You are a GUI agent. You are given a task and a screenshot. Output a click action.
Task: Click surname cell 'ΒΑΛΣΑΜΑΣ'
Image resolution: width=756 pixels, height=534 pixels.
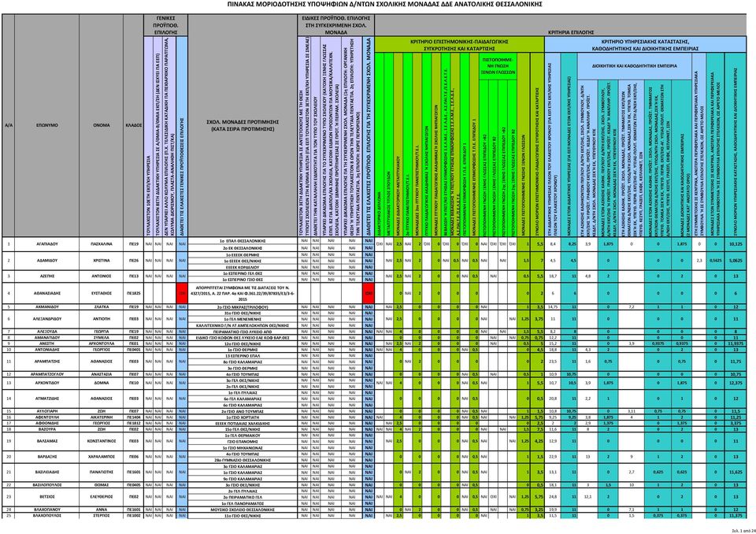coord(46,441)
